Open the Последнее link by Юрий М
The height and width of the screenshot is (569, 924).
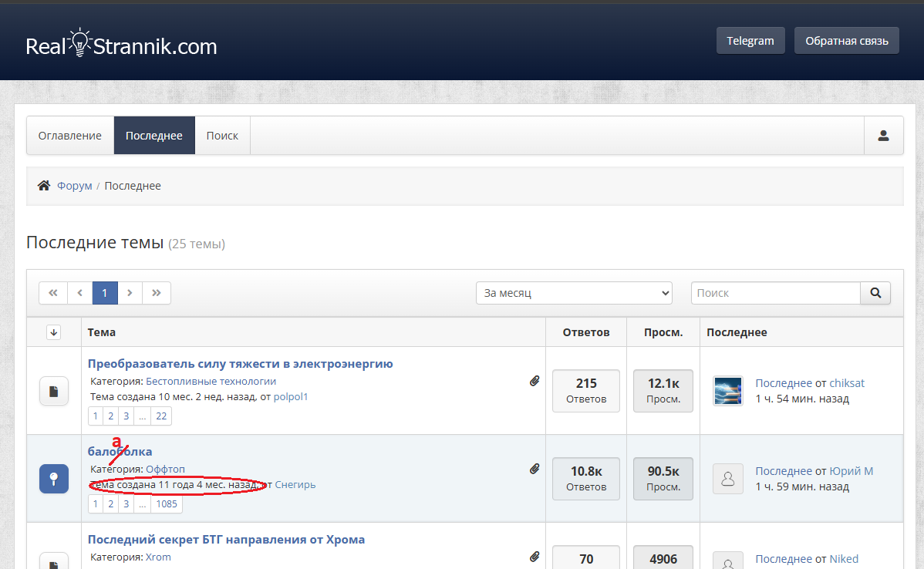pyautogui.click(x=784, y=470)
